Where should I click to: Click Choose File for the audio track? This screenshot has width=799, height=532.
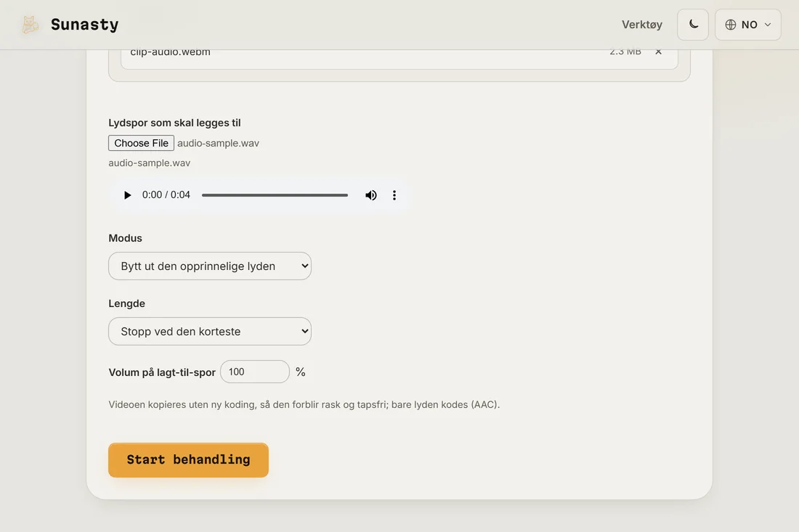[141, 143]
